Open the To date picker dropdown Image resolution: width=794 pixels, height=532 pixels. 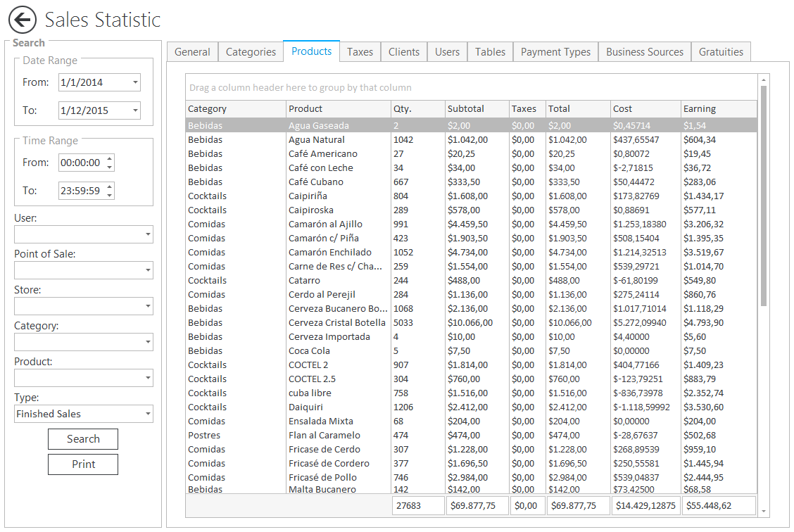[x=135, y=110]
